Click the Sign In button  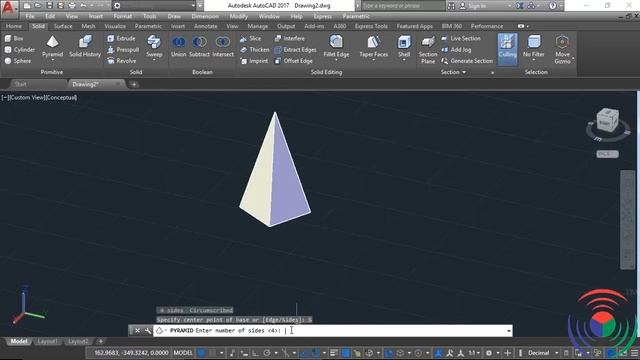coord(473,6)
